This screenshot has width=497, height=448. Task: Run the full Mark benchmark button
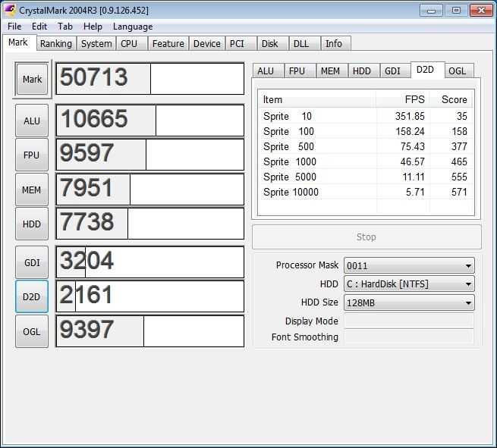pos(32,79)
